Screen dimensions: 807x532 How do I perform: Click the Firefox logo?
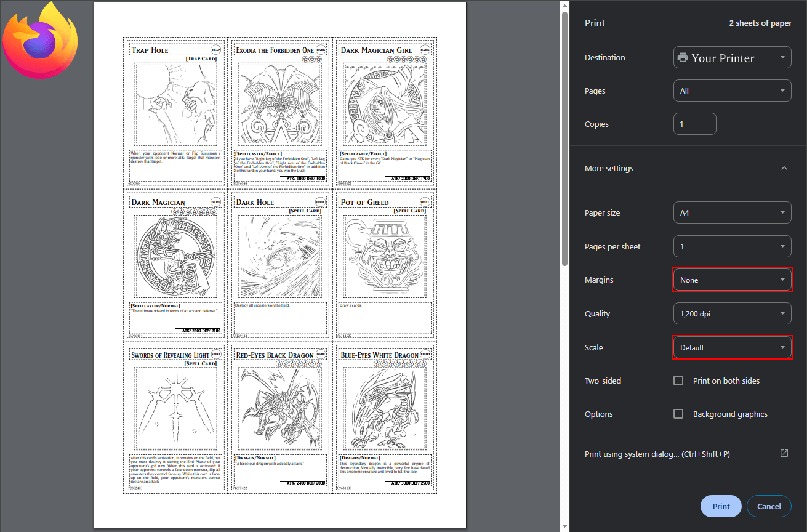40,40
